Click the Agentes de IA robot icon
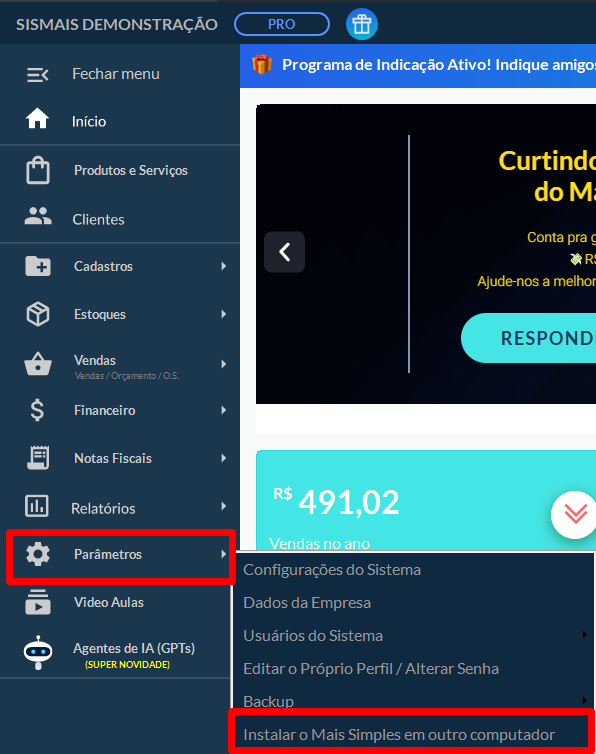 click(x=38, y=653)
